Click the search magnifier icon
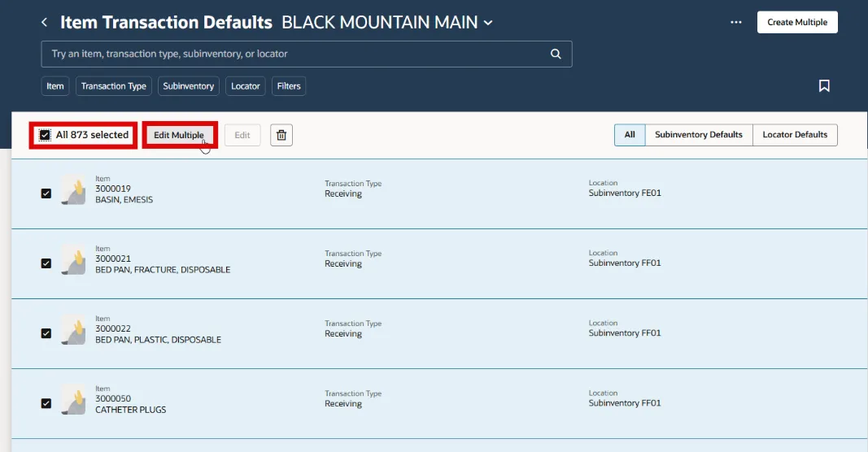The width and height of the screenshot is (868, 452). tap(556, 54)
